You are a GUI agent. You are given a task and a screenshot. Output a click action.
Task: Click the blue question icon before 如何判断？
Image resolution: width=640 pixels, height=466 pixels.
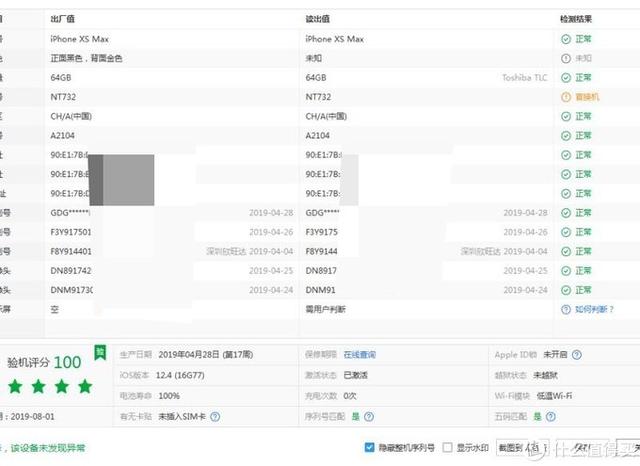coord(566,309)
